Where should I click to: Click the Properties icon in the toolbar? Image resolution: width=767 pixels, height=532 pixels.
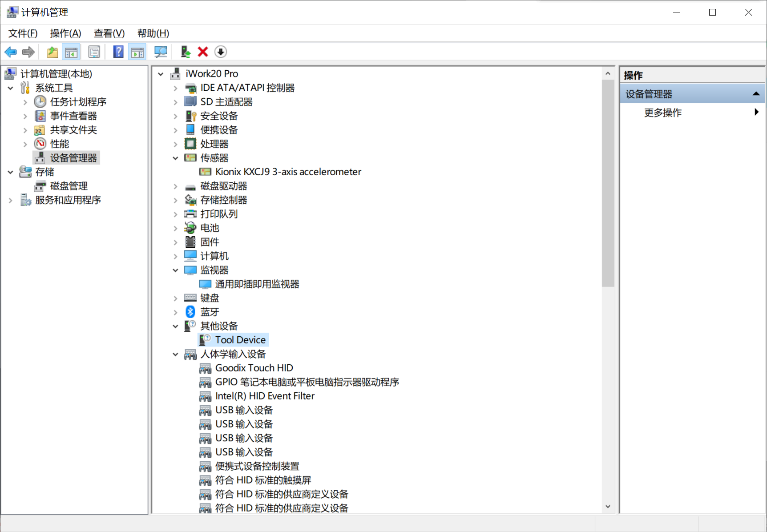pos(94,52)
